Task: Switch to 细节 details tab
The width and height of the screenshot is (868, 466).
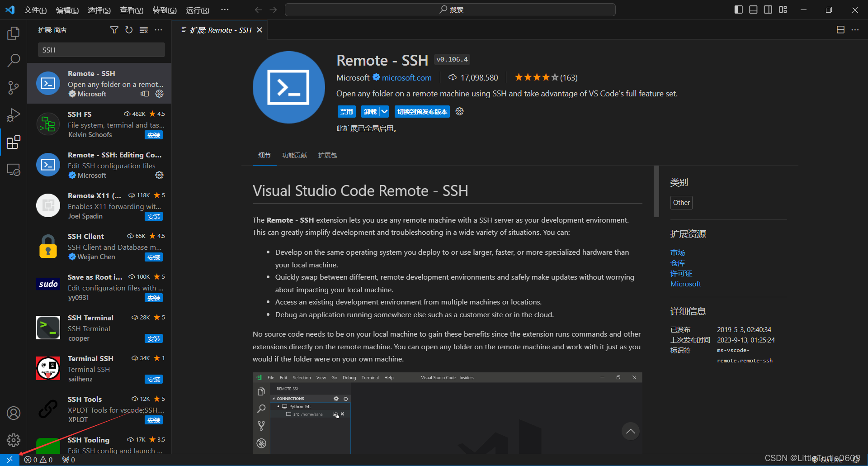Action: point(264,155)
